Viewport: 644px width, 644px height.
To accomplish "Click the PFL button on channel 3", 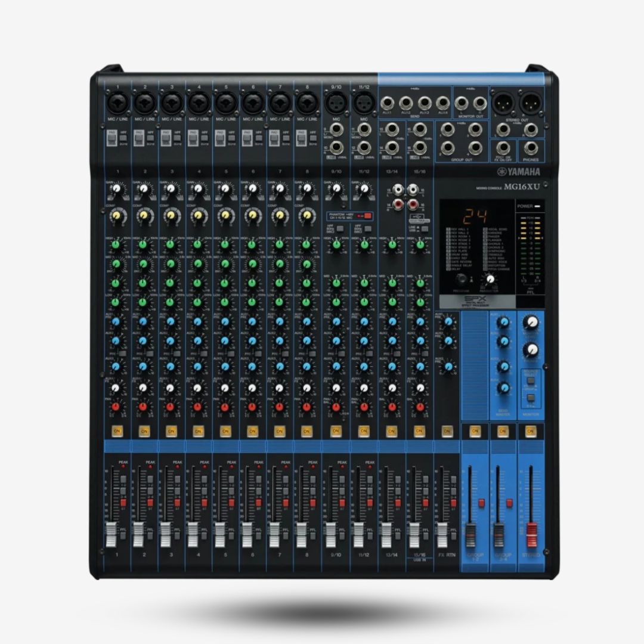I will (x=177, y=535).
